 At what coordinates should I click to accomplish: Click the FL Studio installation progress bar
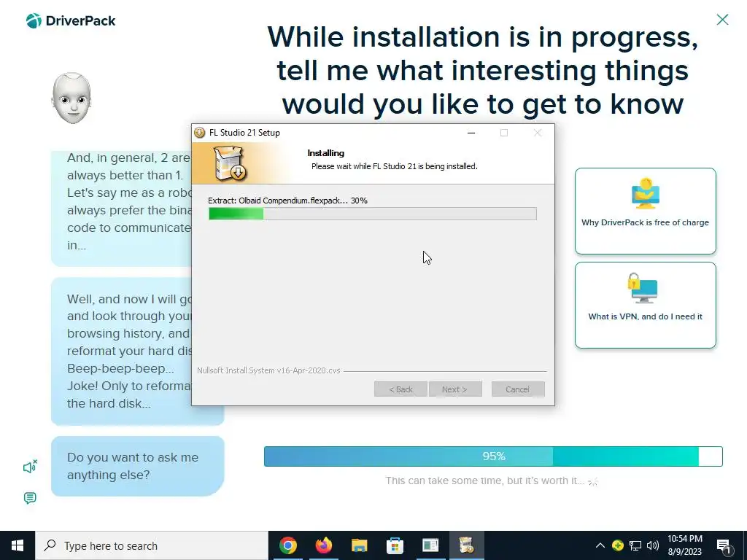(373, 214)
